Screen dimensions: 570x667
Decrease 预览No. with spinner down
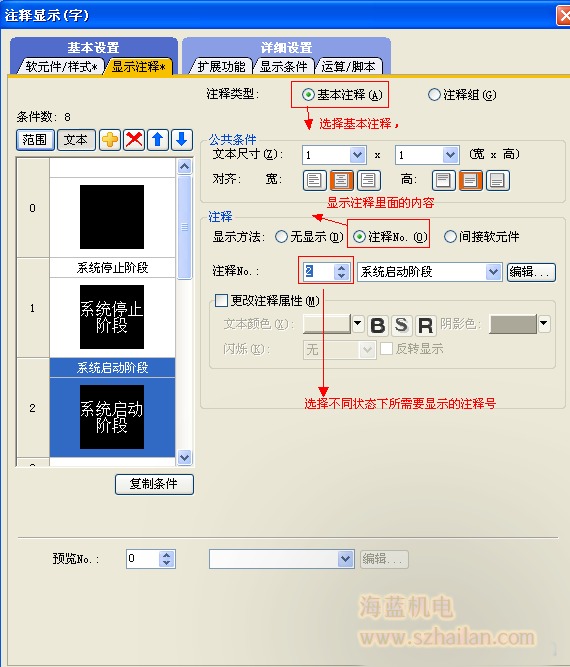(x=167, y=563)
